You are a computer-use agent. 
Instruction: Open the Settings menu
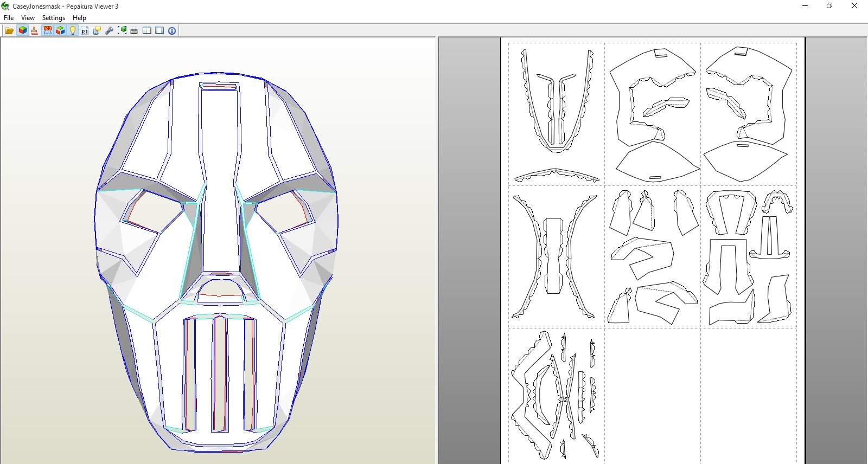point(54,18)
